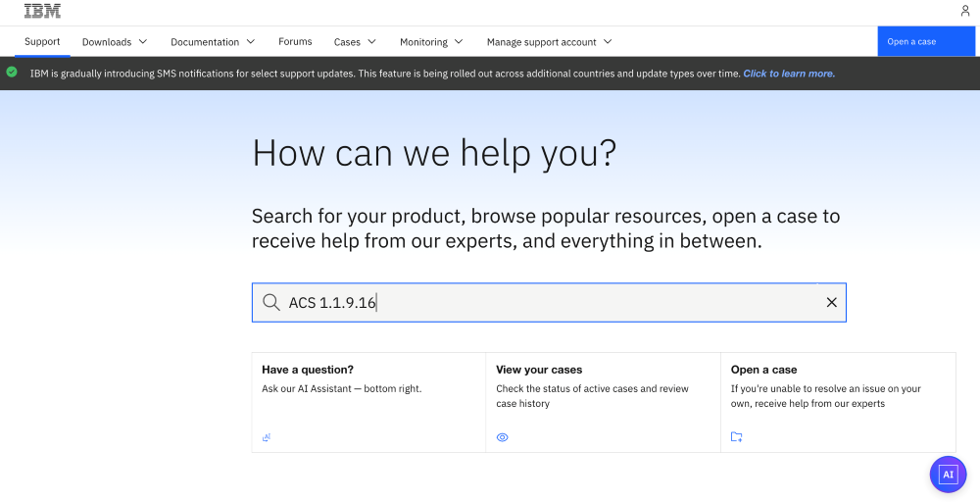Expand the Cases dropdown menu
Viewport: 980px width, 502px height.
click(355, 42)
